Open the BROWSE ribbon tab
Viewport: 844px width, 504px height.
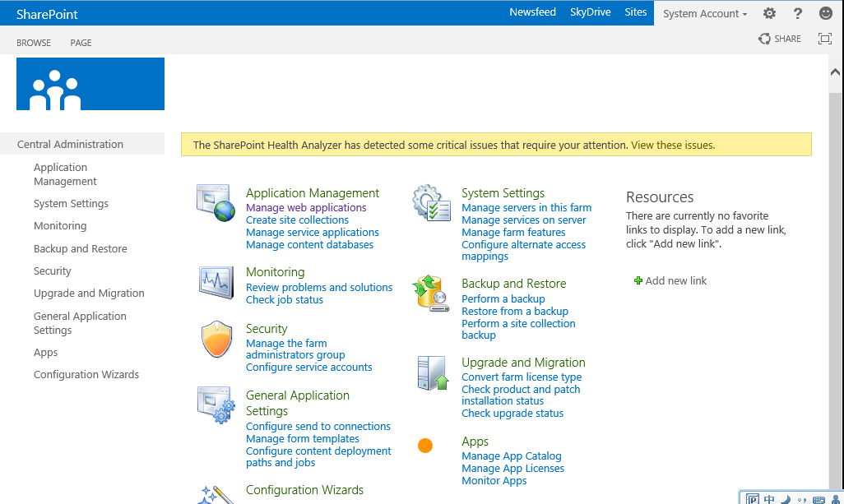tap(34, 43)
